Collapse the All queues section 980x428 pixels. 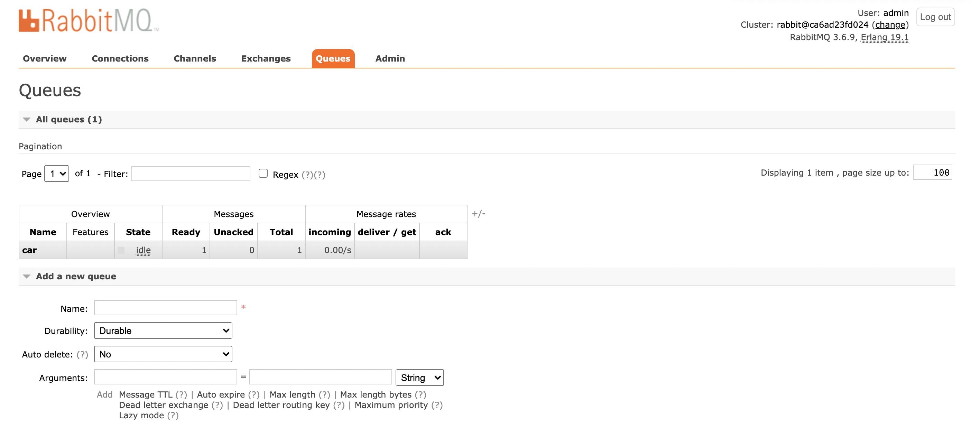click(69, 120)
